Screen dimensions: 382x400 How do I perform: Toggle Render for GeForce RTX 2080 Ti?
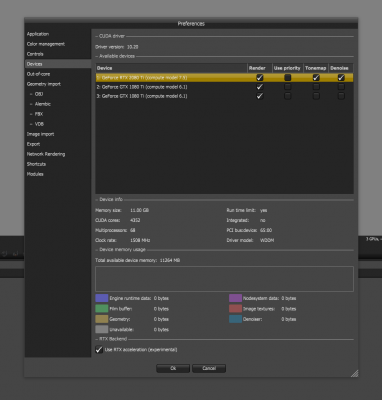point(260,78)
